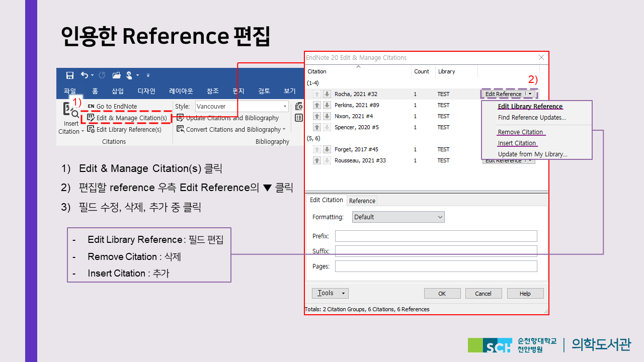Switch to the 참조 ribbon tab
The height and width of the screenshot is (362, 644).
[213, 91]
